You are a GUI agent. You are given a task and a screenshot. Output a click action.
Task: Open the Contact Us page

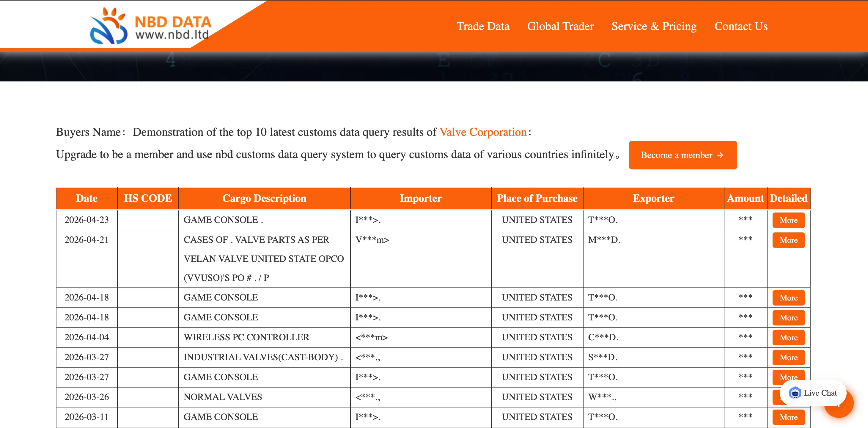(741, 26)
